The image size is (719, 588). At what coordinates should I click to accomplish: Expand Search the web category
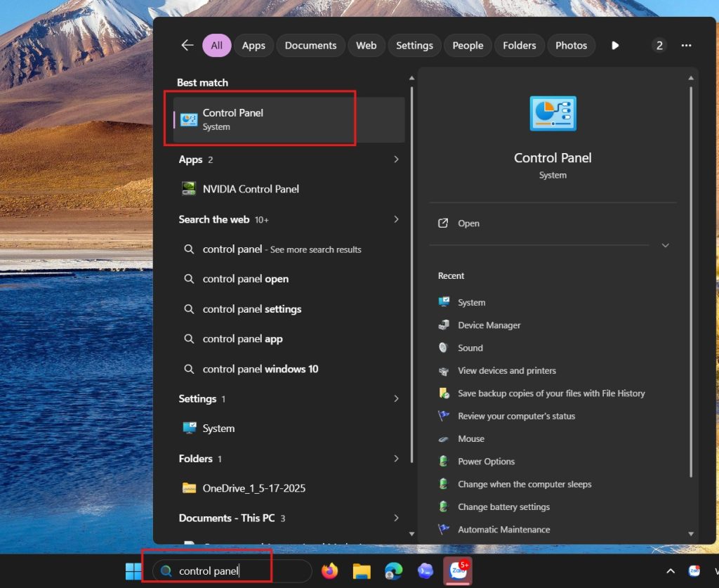coord(396,219)
